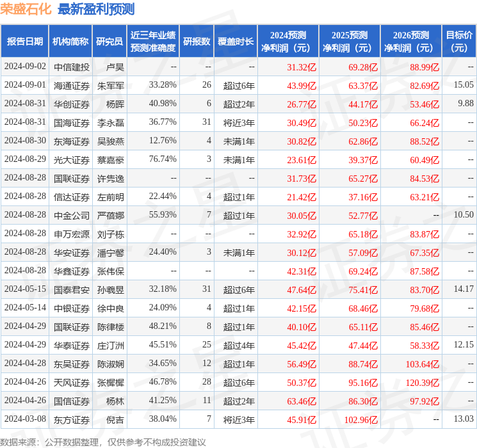Select the date 2024-05-14
Image resolution: width=477 pixels, height=448 pixels.
click(25, 307)
